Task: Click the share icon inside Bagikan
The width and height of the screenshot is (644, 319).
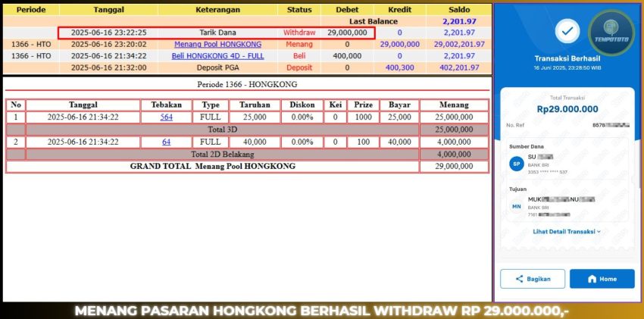Action: (519, 279)
